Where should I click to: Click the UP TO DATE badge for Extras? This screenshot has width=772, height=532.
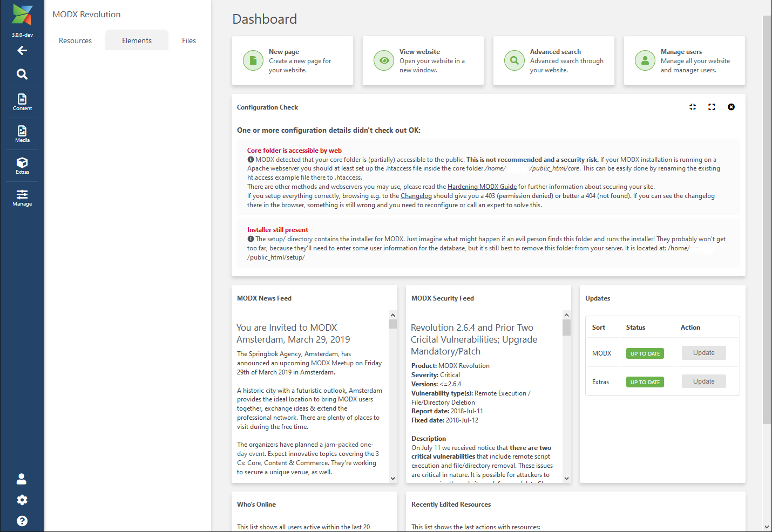[645, 382]
